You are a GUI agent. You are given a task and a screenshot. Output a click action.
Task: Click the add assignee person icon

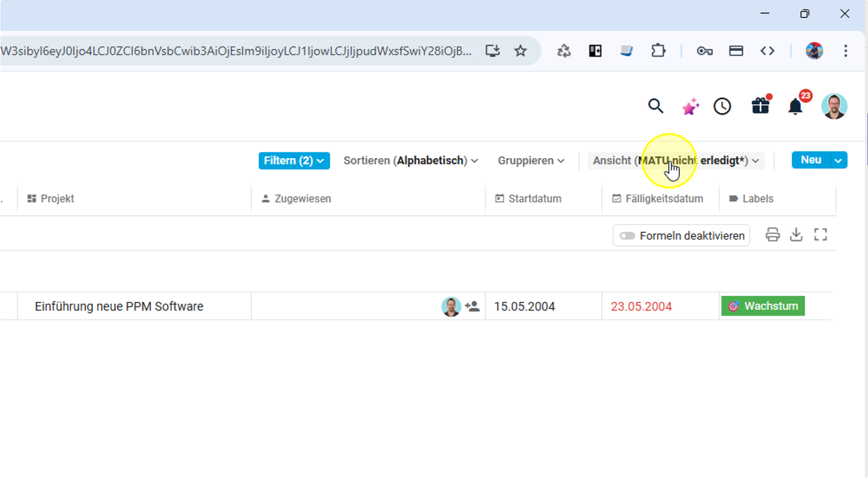tap(472, 307)
